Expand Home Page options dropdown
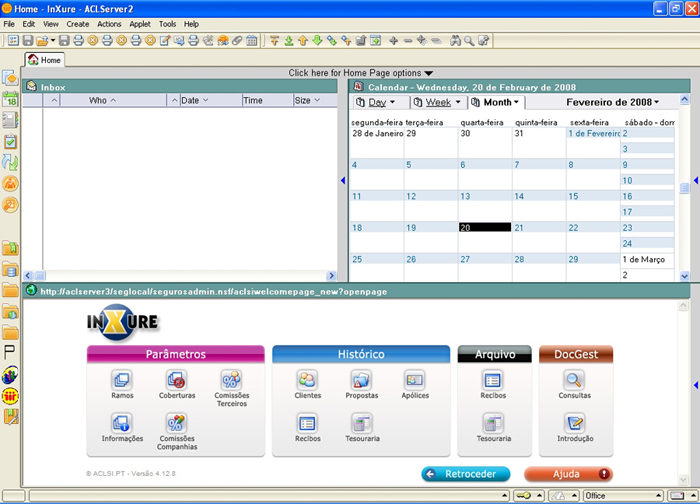 pyautogui.click(x=360, y=73)
